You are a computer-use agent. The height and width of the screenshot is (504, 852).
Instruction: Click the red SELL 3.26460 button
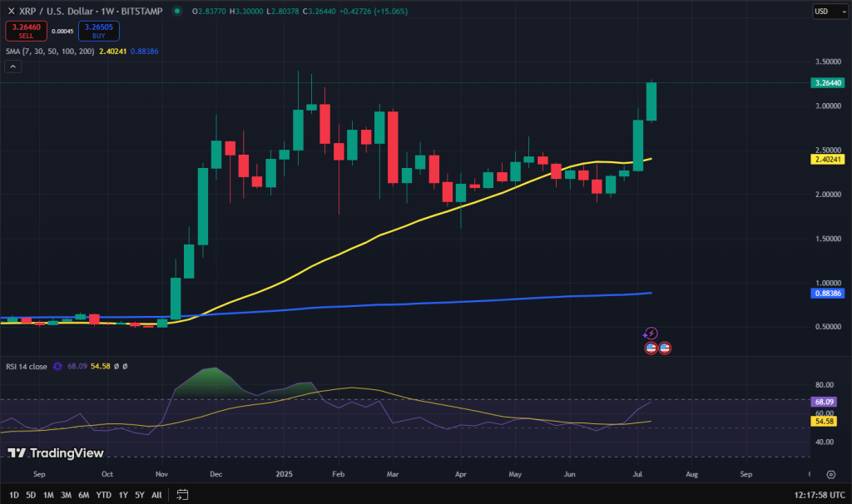[x=26, y=31]
